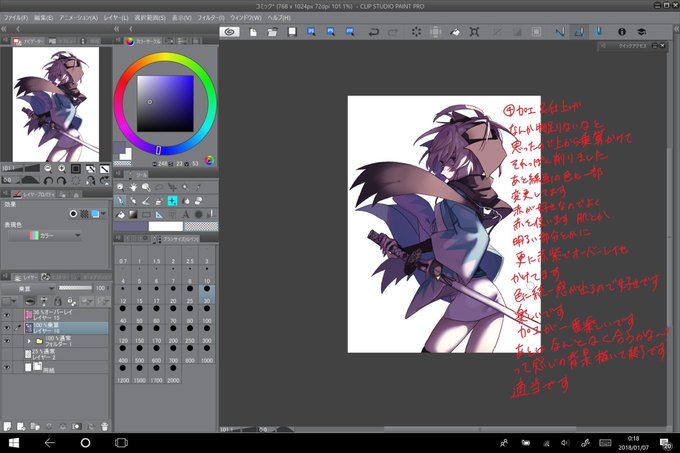The width and height of the screenshot is (680, 453).
Task: Toggle snap to ruler in the command bar
Action: tap(559, 32)
